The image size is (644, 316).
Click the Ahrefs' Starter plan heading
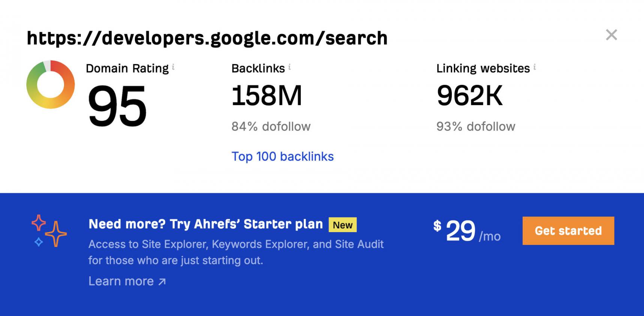(x=205, y=224)
